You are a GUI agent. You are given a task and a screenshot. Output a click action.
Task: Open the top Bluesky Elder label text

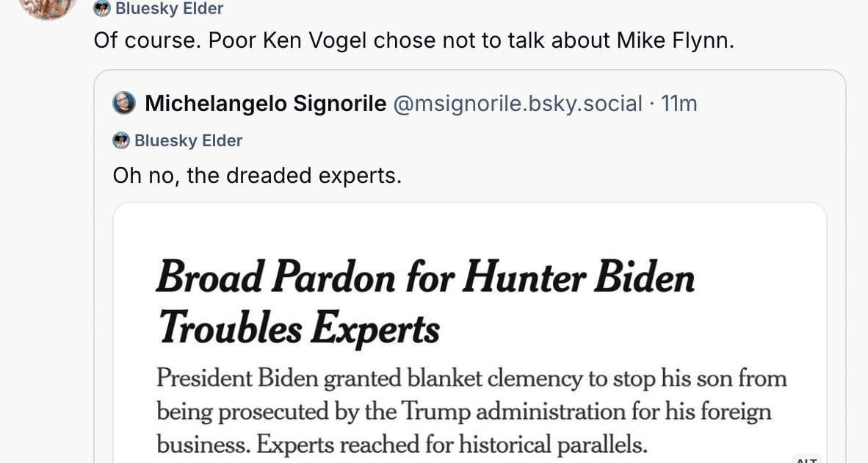pos(170,8)
